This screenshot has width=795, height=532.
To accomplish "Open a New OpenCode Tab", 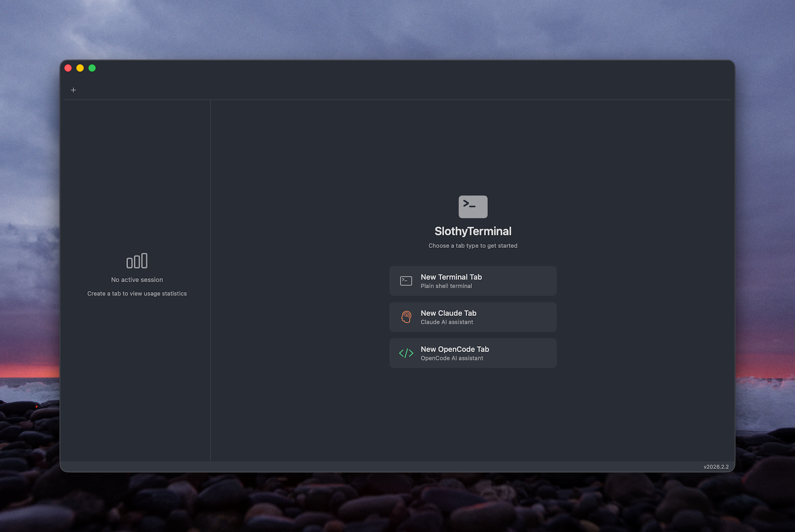I will click(x=473, y=353).
